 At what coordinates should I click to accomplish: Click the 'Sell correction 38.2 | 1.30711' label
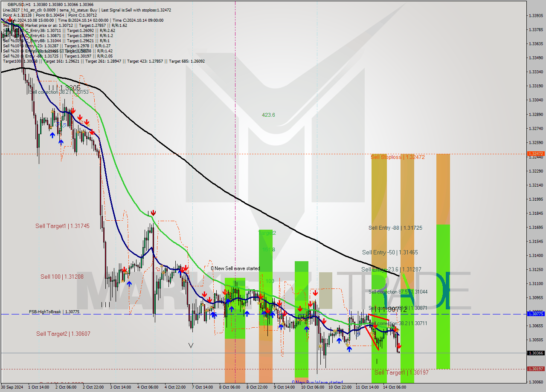pos(398,323)
